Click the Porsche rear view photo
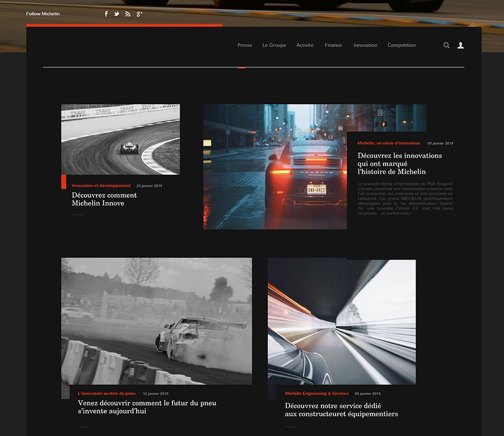This screenshot has height=436, width=504. point(274,166)
